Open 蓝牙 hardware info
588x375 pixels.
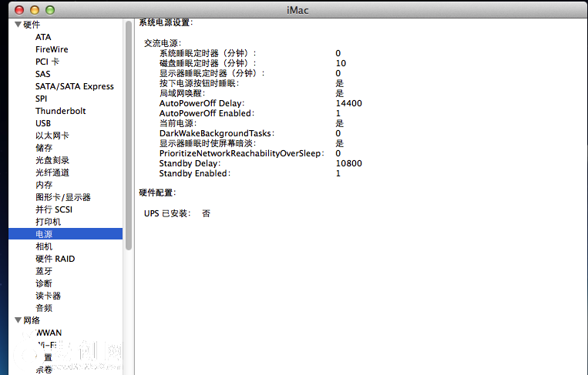(x=44, y=271)
